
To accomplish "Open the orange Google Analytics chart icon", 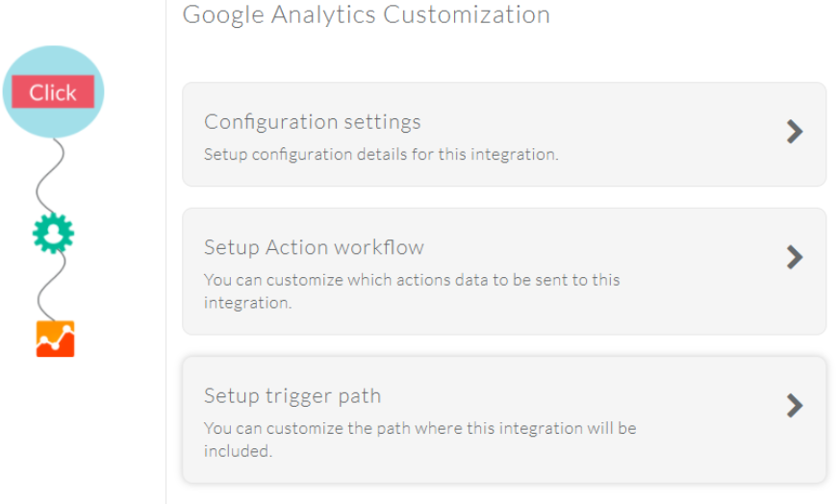I will point(55,339).
